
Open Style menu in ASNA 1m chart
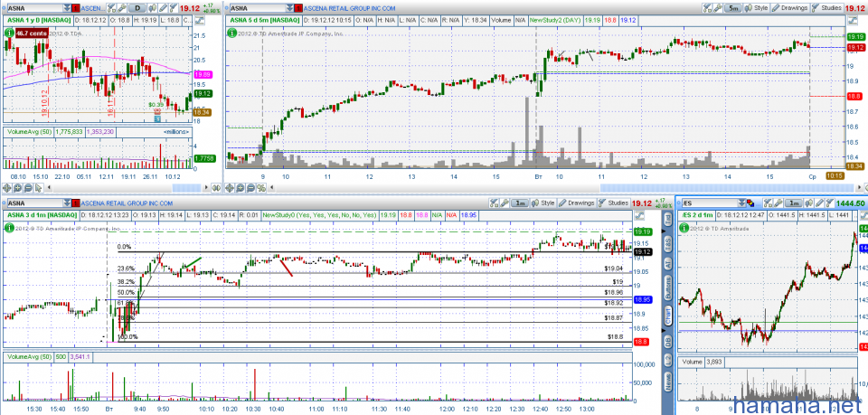point(542,203)
